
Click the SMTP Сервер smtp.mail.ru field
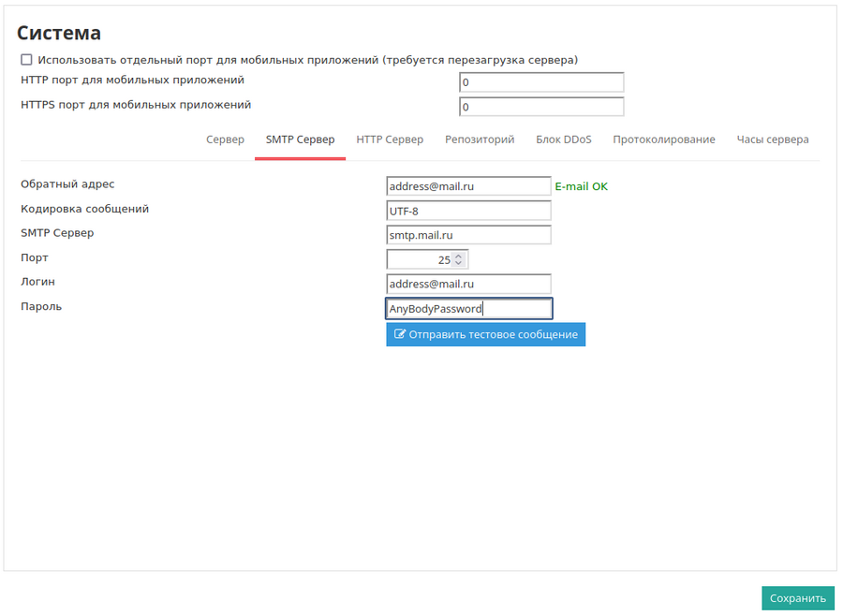[468, 235]
